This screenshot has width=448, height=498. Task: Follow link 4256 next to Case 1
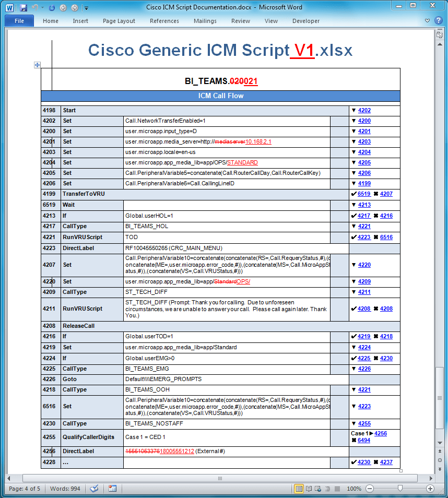pyautogui.click(x=380, y=433)
